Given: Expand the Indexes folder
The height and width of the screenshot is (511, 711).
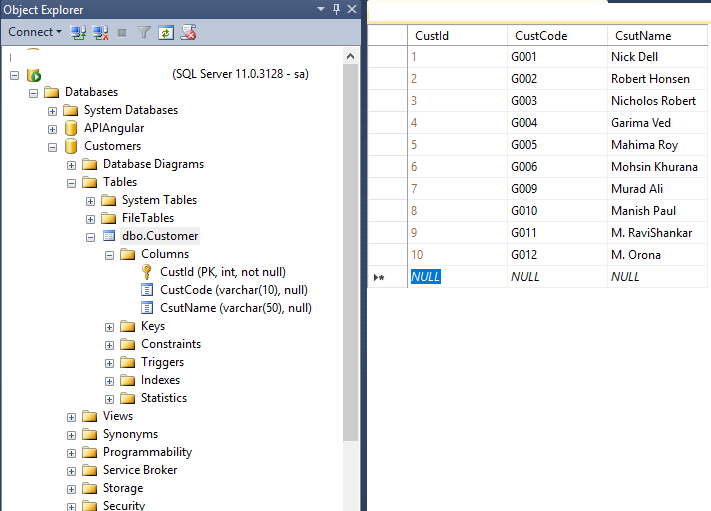Looking at the screenshot, I should click(x=109, y=381).
